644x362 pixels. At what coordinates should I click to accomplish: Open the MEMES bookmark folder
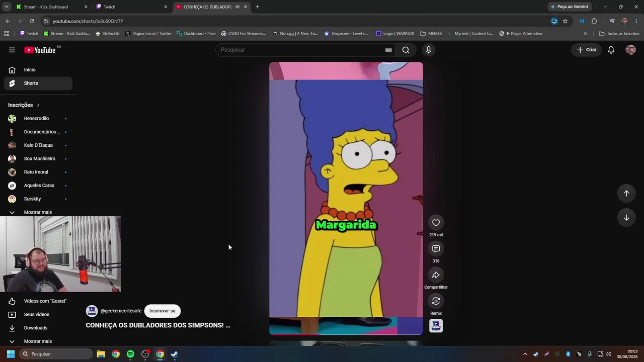[x=431, y=34]
